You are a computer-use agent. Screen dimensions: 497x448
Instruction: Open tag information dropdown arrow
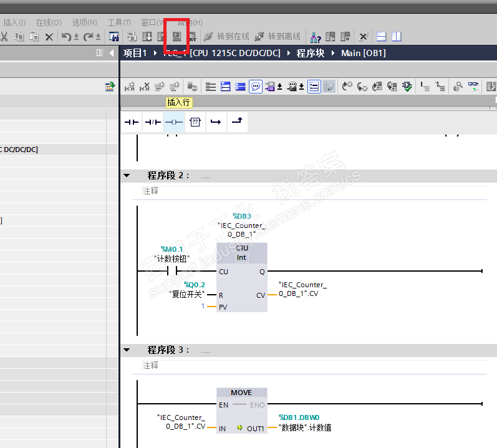[x=301, y=87]
